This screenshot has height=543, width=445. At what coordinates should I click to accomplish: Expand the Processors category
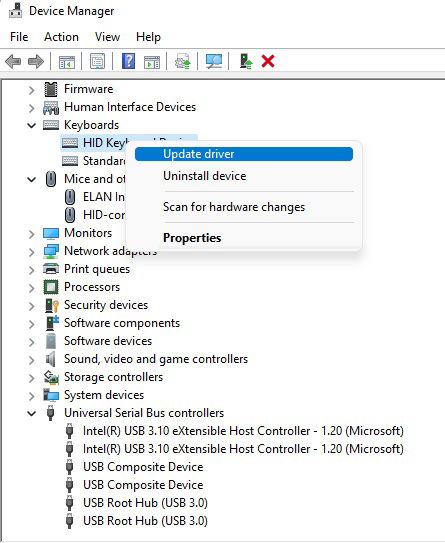[x=32, y=288]
